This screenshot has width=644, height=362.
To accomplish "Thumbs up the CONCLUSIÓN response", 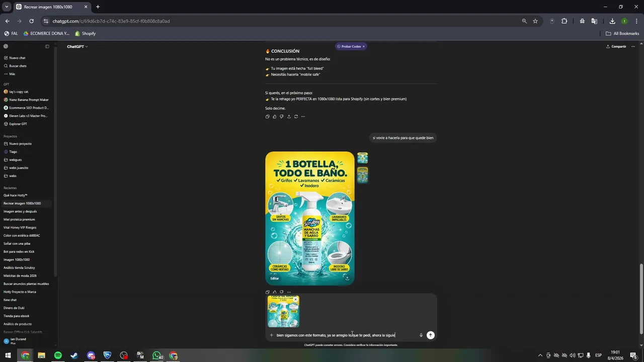I will click(275, 117).
